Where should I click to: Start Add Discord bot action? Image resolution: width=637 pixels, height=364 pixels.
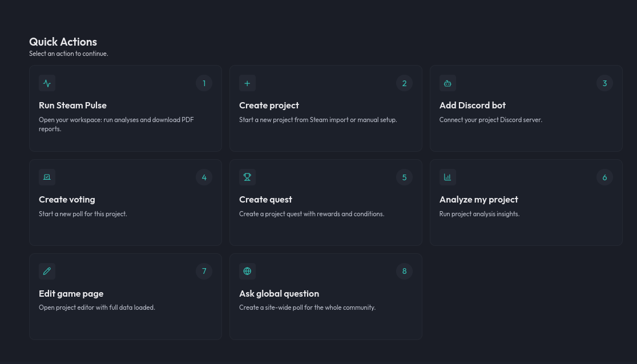coord(526,108)
